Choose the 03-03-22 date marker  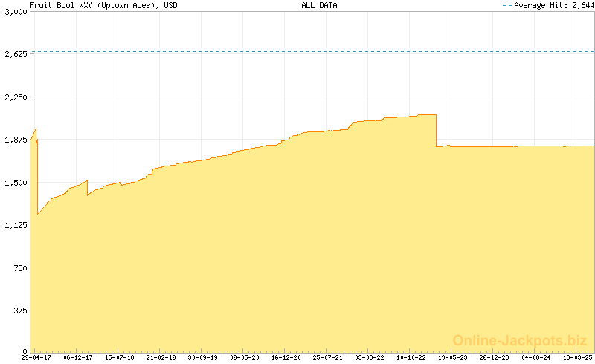[370, 357]
